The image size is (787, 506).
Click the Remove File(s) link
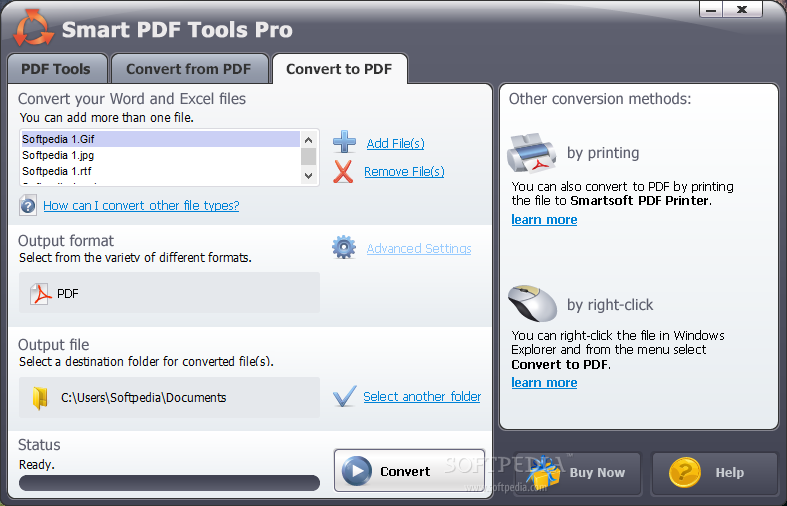click(404, 172)
